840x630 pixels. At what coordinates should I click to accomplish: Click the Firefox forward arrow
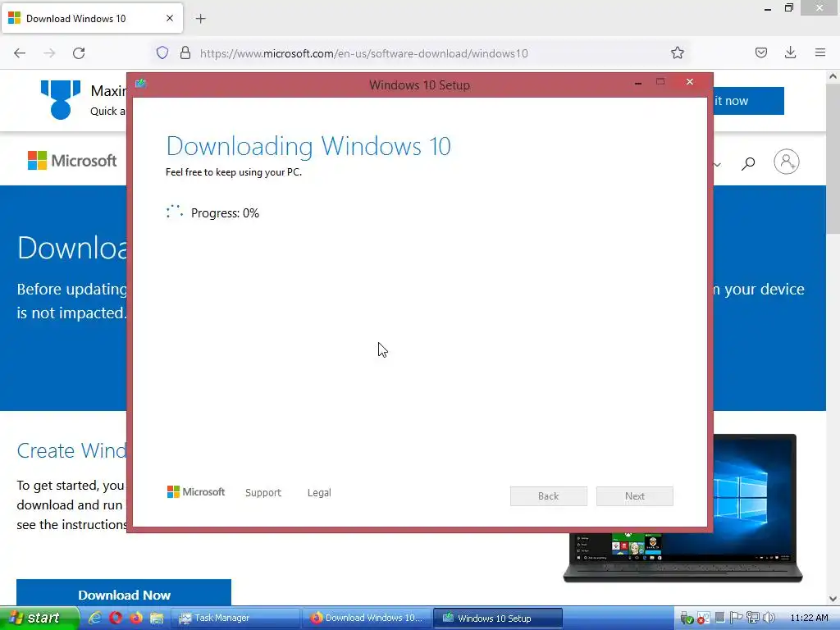pos(49,53)
